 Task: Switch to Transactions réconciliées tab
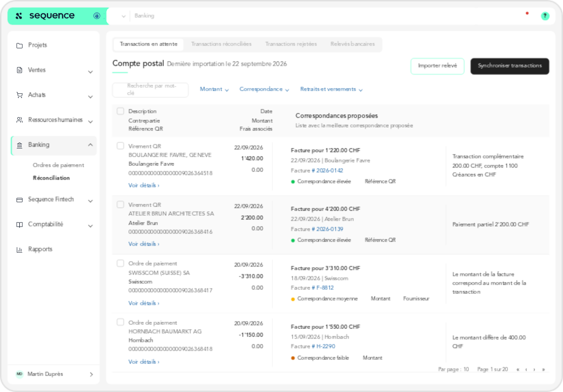(x=221, y=44)
